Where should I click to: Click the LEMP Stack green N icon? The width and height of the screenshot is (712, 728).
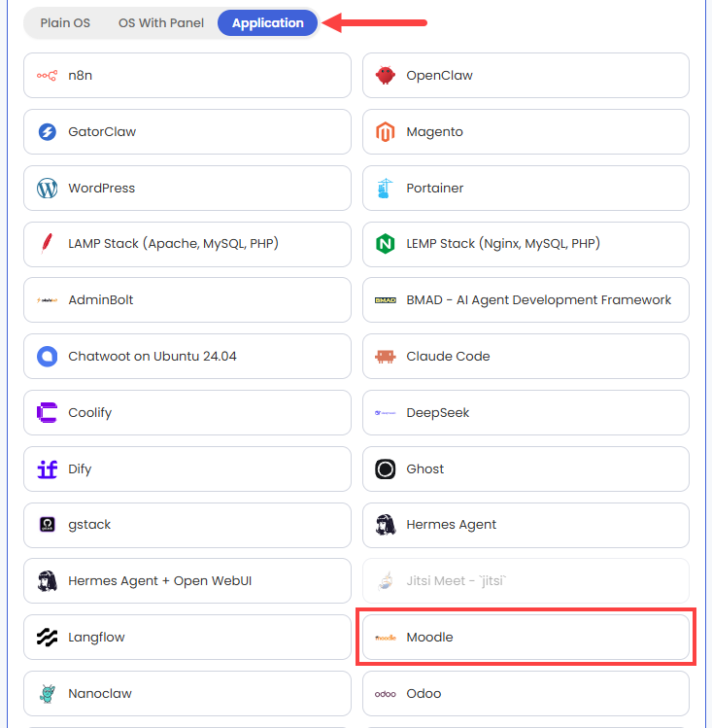point(385,244)
